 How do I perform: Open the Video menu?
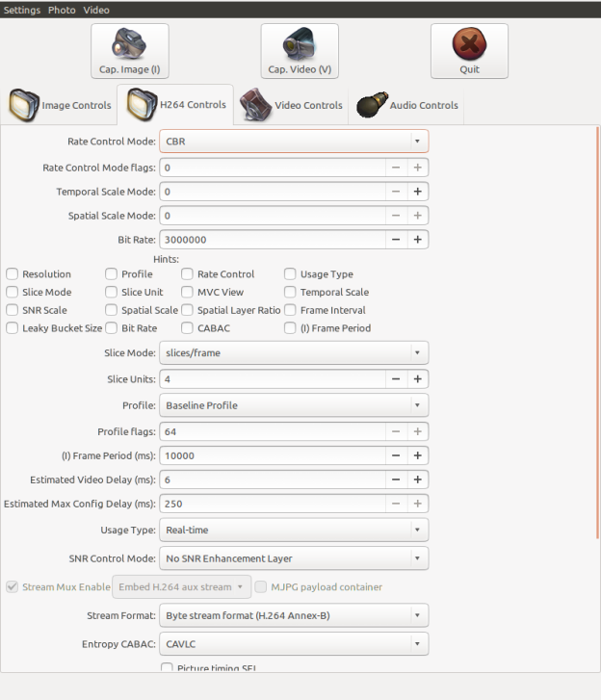tap(96, 10)
